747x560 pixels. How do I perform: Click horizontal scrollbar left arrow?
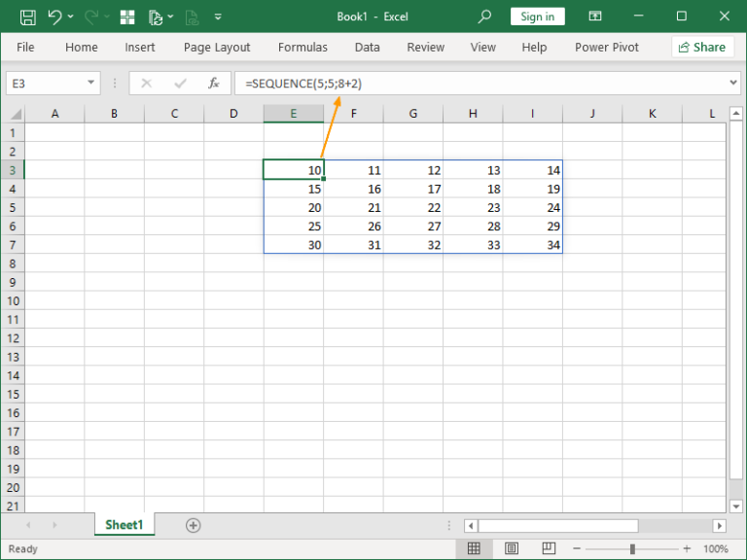tap(471, 526)
